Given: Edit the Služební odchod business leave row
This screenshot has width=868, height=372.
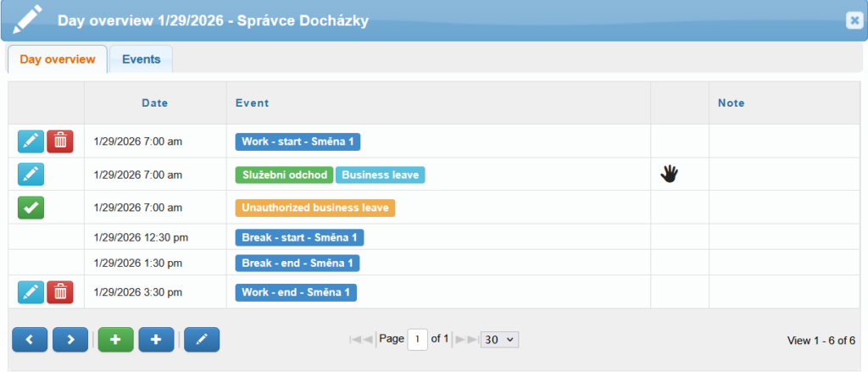Looking at the screenshot, I should (31, 175).
